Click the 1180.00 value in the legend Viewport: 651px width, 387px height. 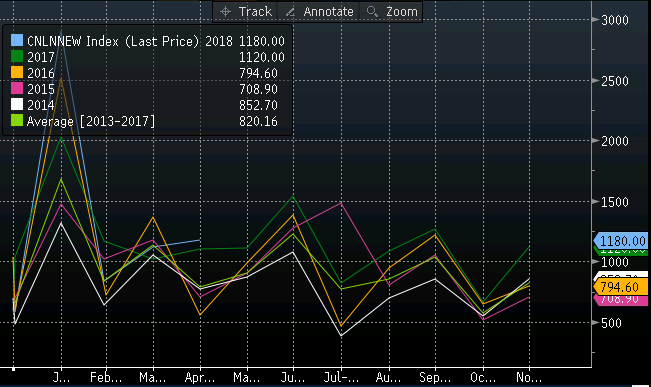point(262,41)
